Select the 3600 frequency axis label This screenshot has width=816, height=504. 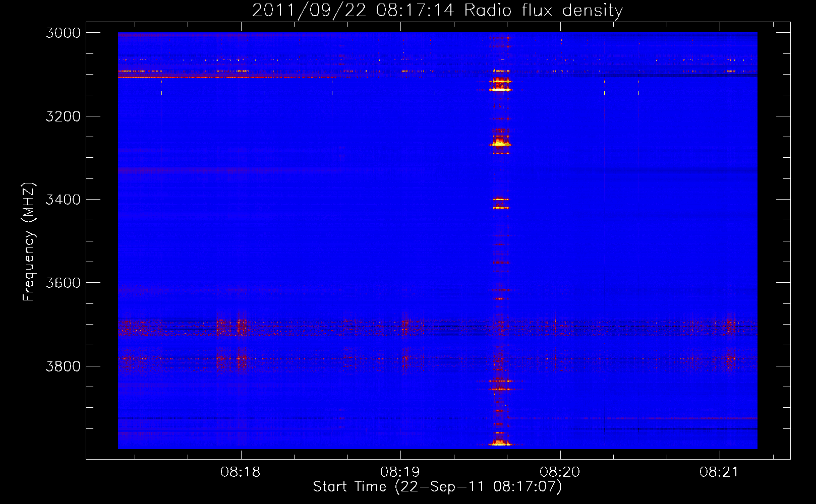tap(63, 283)
